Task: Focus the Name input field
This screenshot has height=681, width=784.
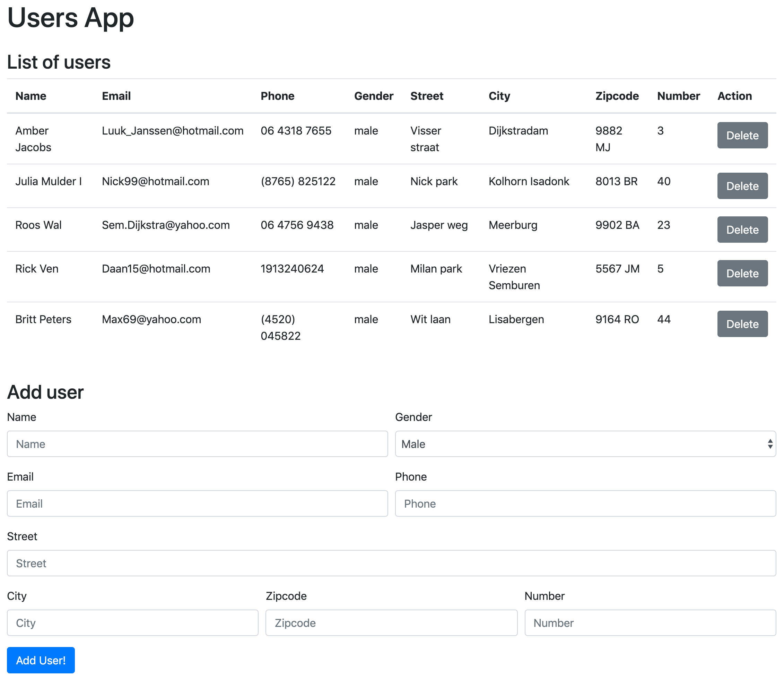Action: [197, 444]
